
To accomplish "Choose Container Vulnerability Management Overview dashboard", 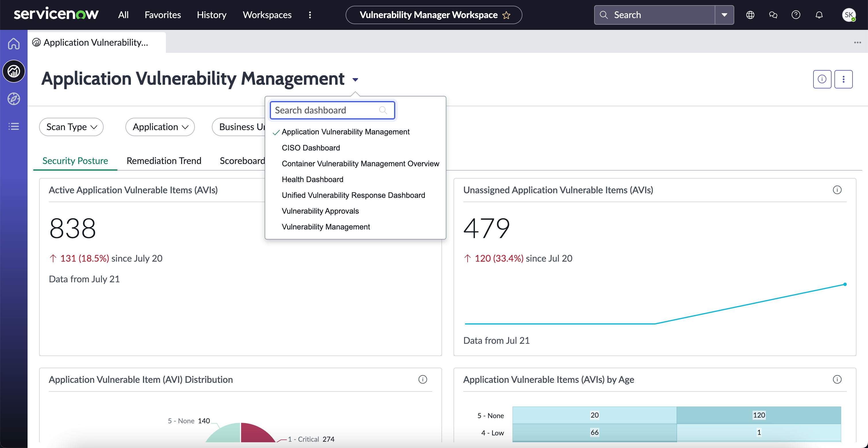I will 360,163.
